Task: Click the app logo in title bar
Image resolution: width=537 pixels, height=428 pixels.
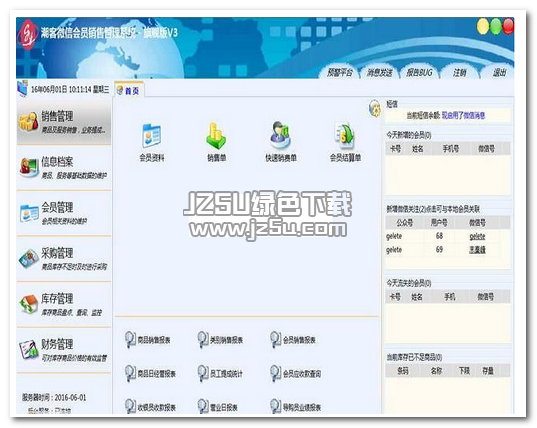Action: tap(27, 35)
